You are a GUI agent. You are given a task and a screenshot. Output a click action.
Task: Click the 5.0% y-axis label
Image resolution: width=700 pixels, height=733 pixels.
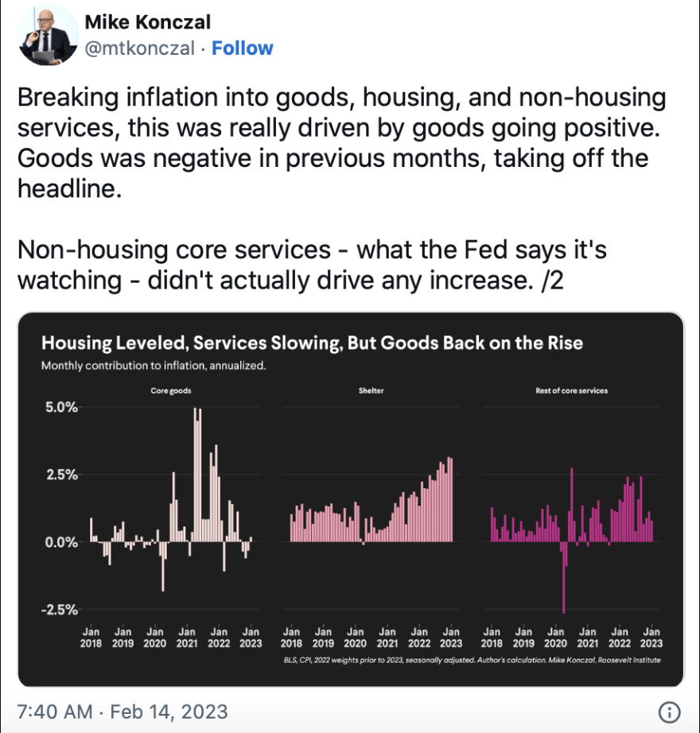coord(60,407)
